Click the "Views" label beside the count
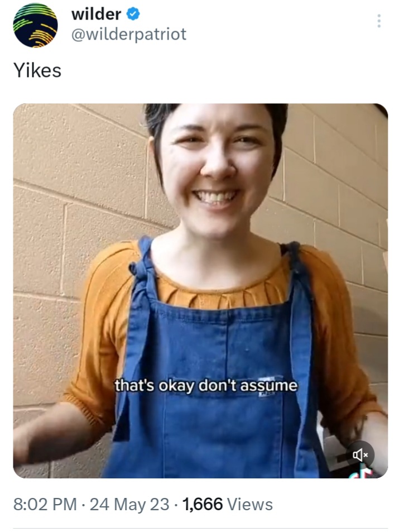Screen dimensions: 399x532 tap(249, 504)
